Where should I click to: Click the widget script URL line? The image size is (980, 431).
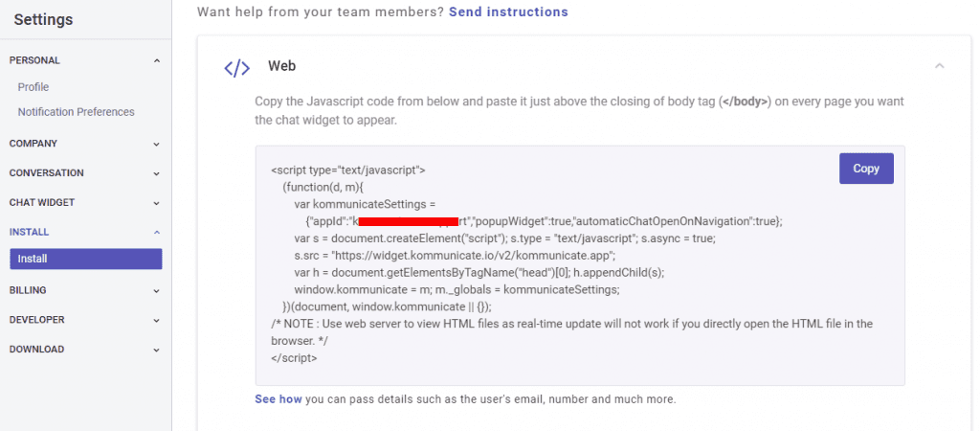tap(455, 256)
